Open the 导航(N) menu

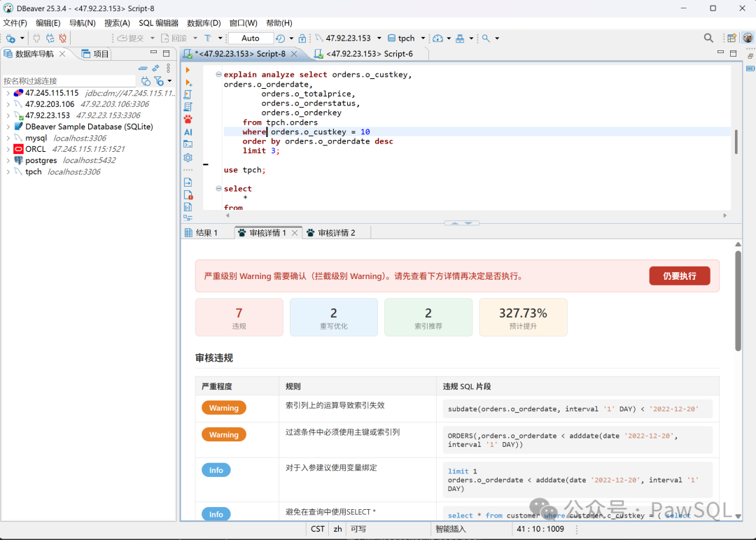point(82,23)
